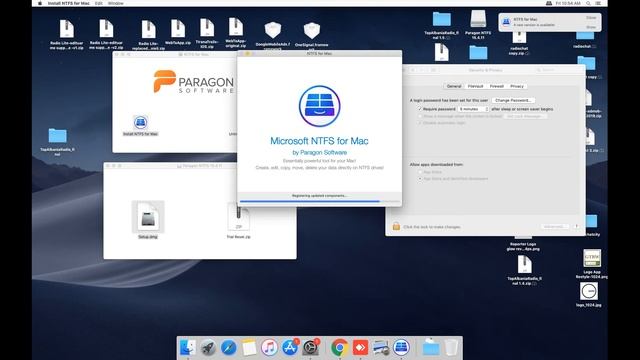This screenshot has height=360, width=640.
Task: Switch to the Privacy tab
Action: click(x=517, y=86)
